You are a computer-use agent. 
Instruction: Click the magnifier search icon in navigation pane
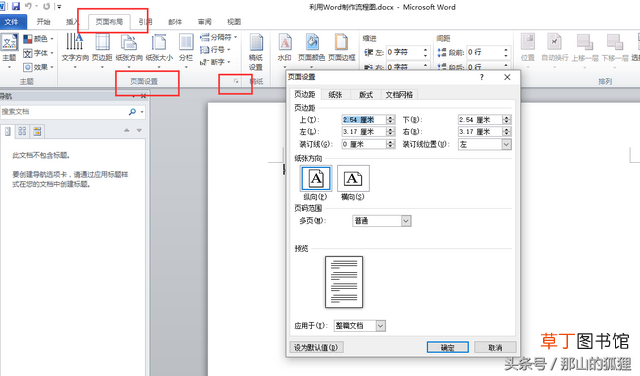pyautogui.click(x=132, y=111)
